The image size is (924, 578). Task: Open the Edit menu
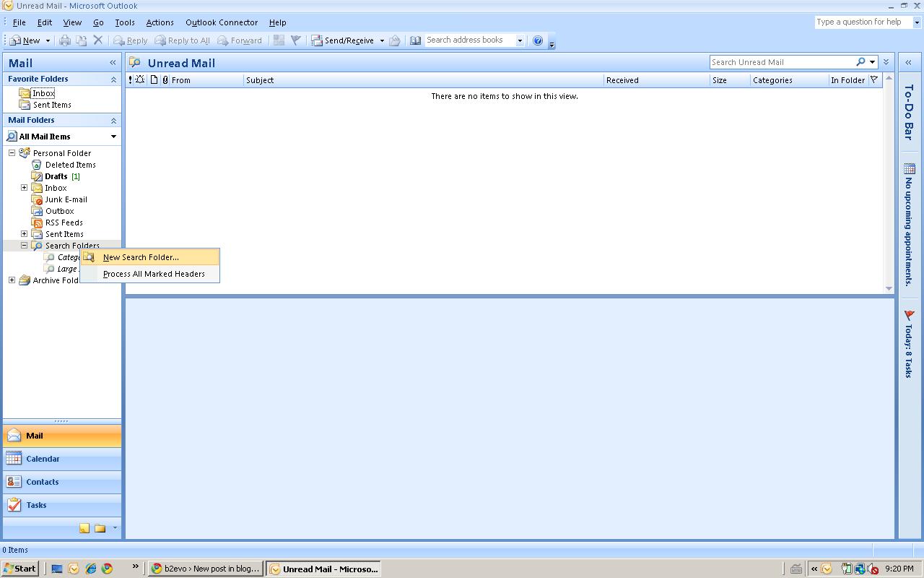pyautogui.click(x=45, y=22)
